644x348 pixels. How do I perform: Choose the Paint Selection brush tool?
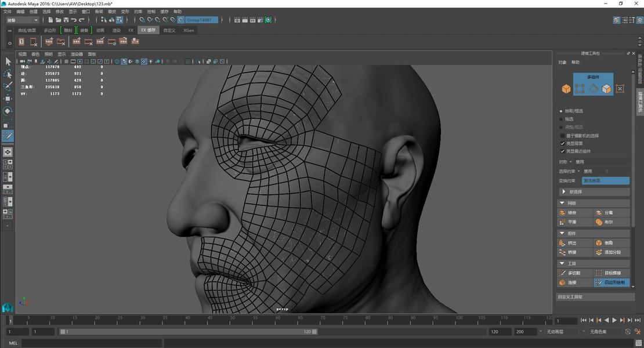click(8, 86)
